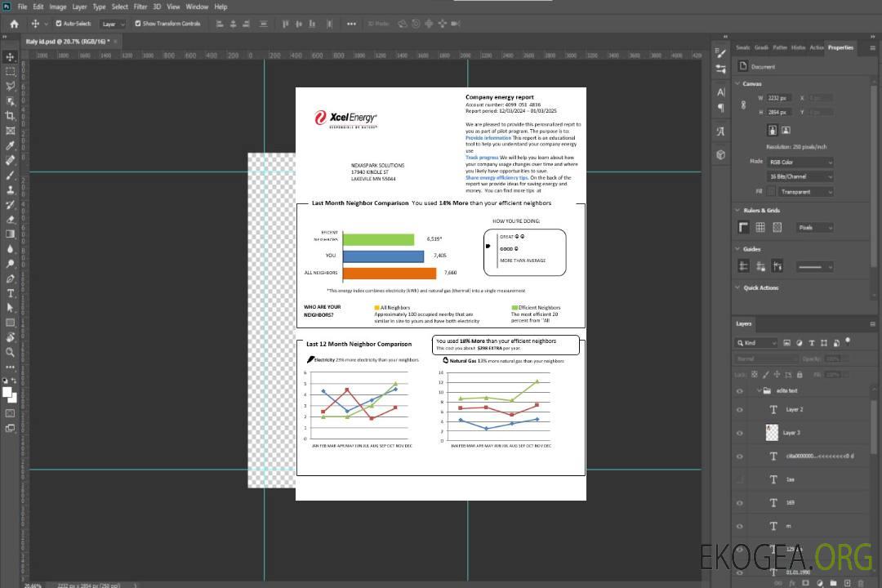Hide Layer 3 visibility eye
The height and width of the screenshot is (588, 882).
tap(740, 434)
